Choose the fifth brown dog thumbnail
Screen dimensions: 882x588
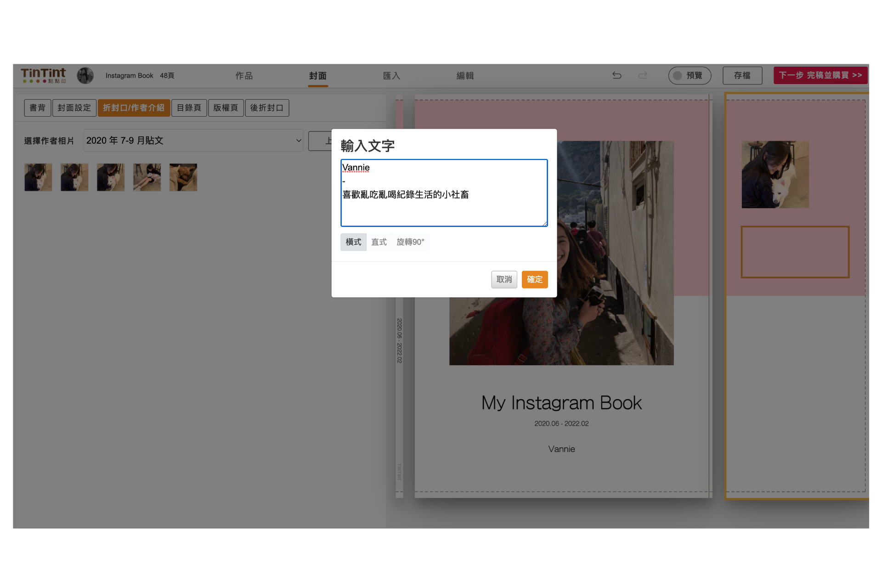coord(183,177)
